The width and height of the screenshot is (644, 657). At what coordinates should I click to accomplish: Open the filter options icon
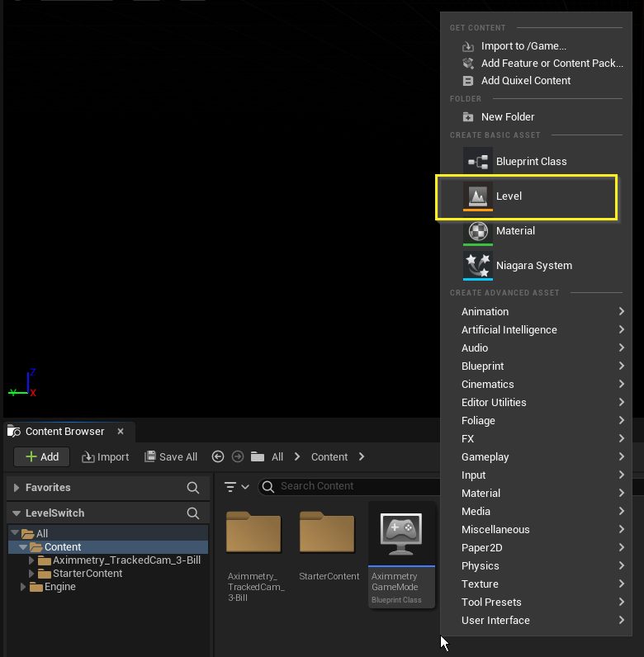pyautogui.click(x=230, y=486)
